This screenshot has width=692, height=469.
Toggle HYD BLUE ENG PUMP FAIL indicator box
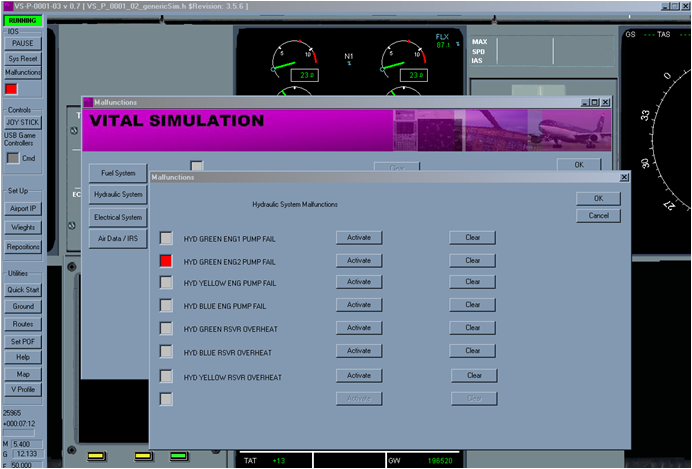(166, 305)
